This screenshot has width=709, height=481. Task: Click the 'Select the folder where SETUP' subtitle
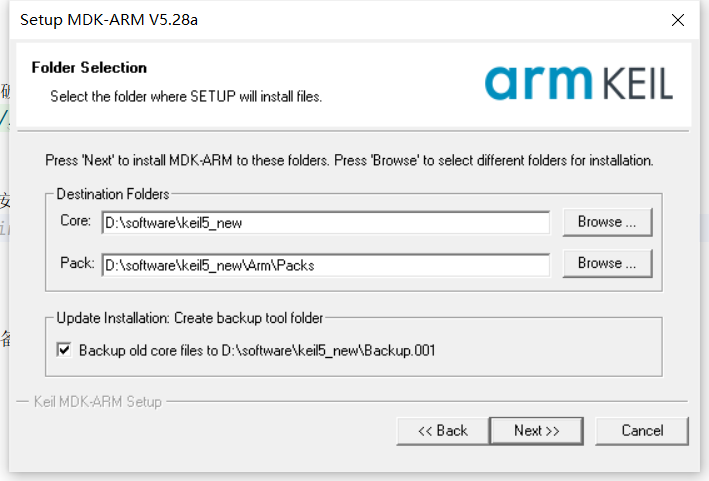coord(186,97)
